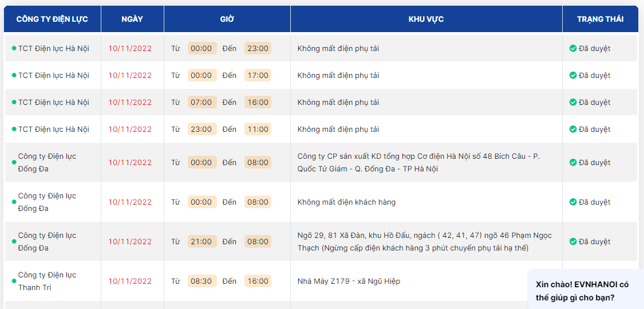Image resolution: width=644 pixels, height=309 pixels.
Task: Click the 08:30 start time chip
Action: coord(202,281)
